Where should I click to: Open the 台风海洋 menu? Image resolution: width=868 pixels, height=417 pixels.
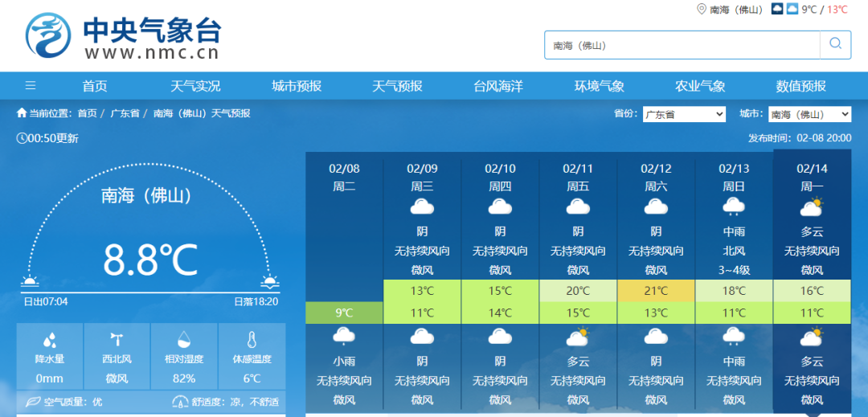pyautogui.click(x=497, y=86)
